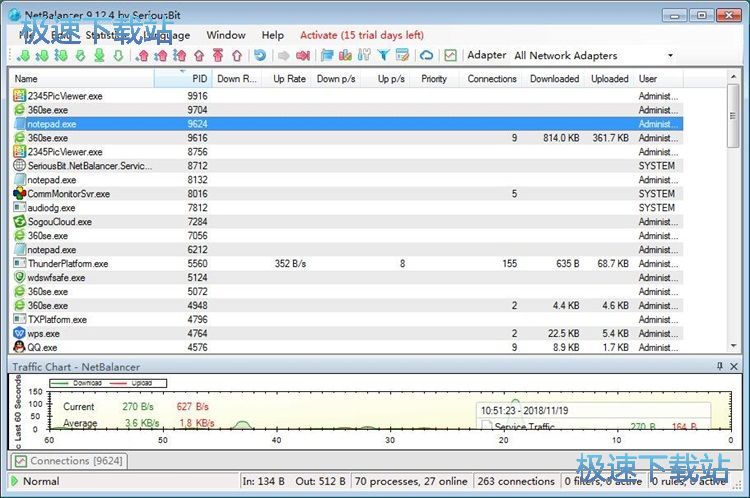Click the Normal status indicator in status bar
The image size is (750, 498).
click(x=35, y=481)
